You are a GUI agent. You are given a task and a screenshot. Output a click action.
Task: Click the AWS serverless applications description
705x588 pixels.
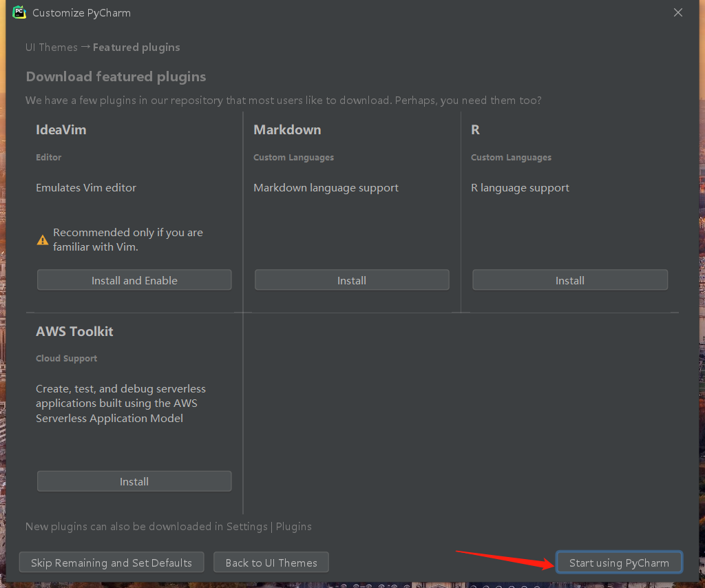[121, 403]
